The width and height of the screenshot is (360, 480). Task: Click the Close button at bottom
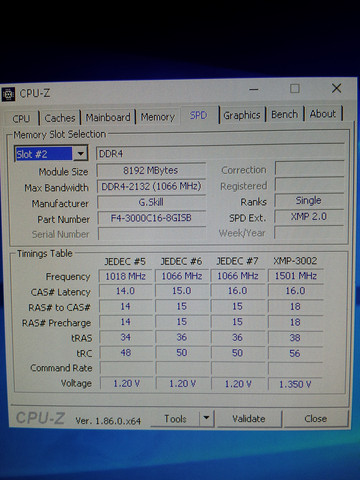316,419
